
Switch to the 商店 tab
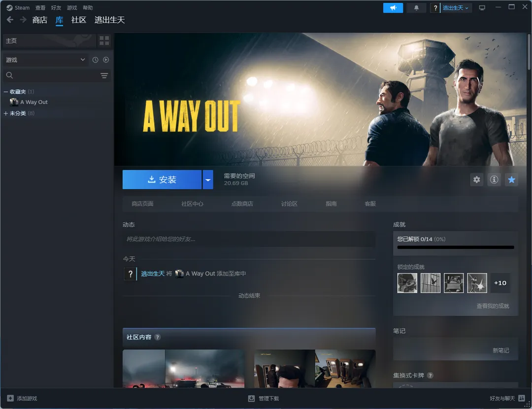(39, 20)
